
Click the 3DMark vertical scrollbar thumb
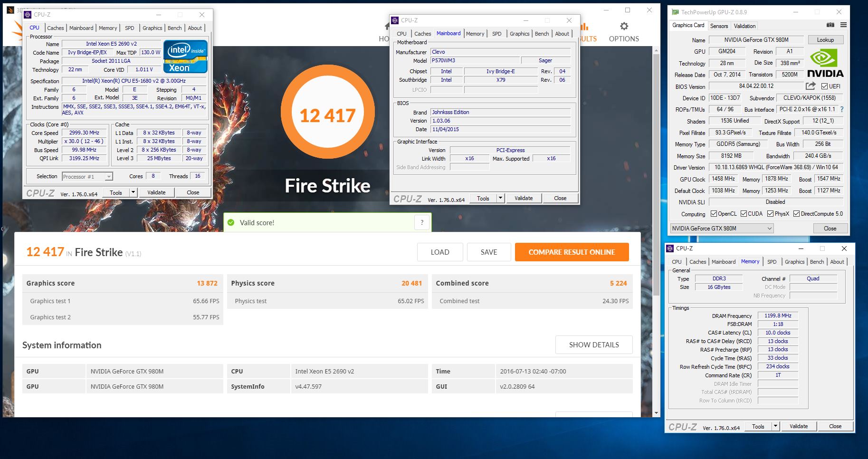(x=656, y=174)
